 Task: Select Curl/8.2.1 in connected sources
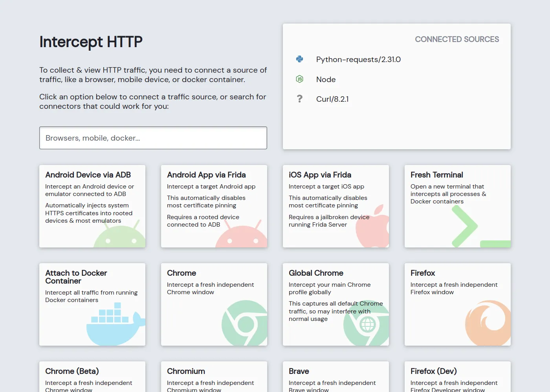coord(332,99)
